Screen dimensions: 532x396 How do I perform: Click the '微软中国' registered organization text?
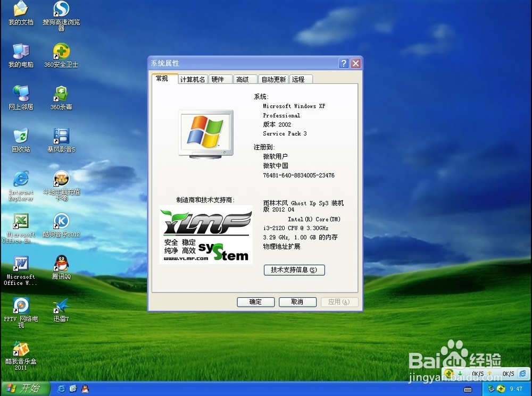pyautogui.click(x=276, y=166)
